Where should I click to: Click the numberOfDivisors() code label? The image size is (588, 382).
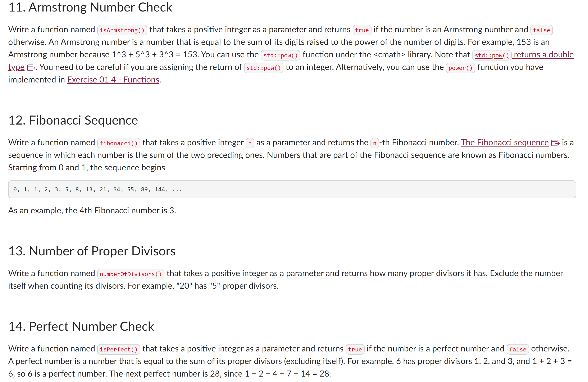pos(131,274)
